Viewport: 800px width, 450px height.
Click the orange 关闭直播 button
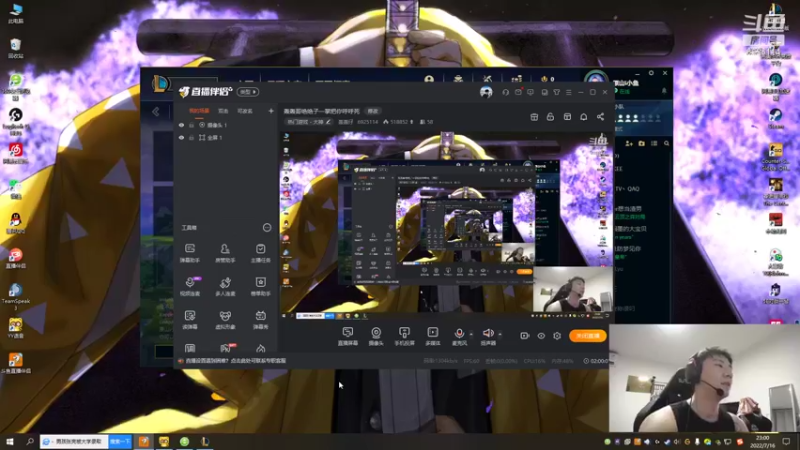[x=588, y=336]
